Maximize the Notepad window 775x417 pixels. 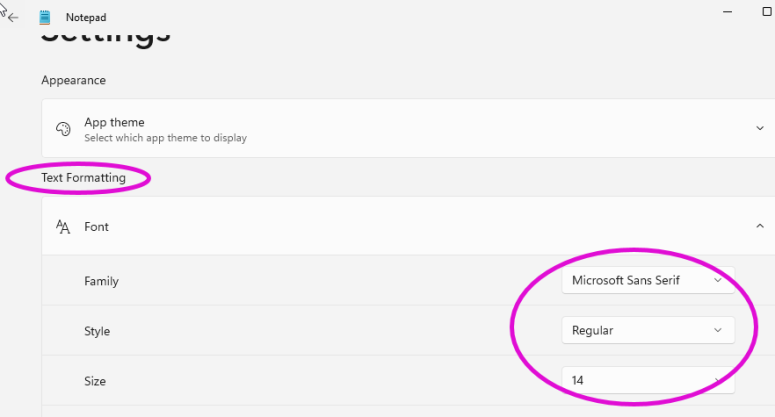coord(768,9)
